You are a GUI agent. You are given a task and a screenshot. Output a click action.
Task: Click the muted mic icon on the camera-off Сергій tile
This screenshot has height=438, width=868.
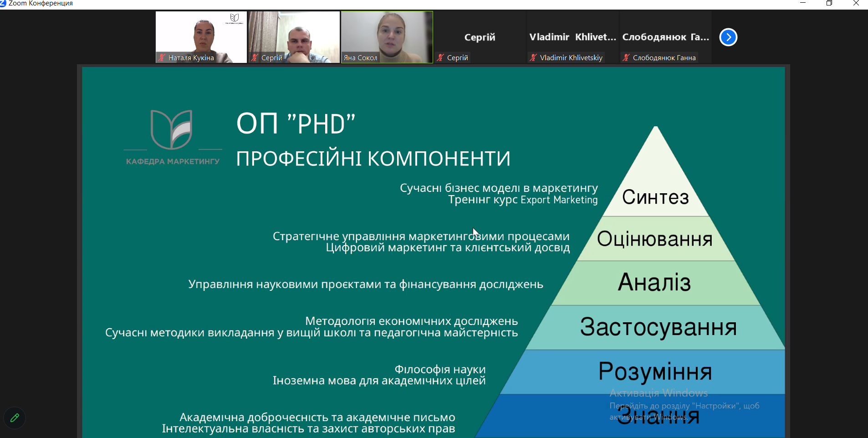pyautogui.click(x=440, y=57)
